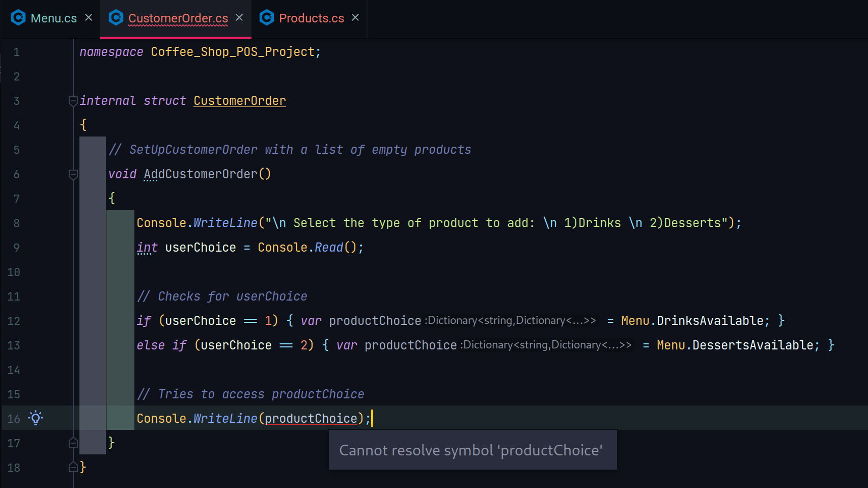Click the C# icon on the CustomerOrder.cs tab

(116, 18)
